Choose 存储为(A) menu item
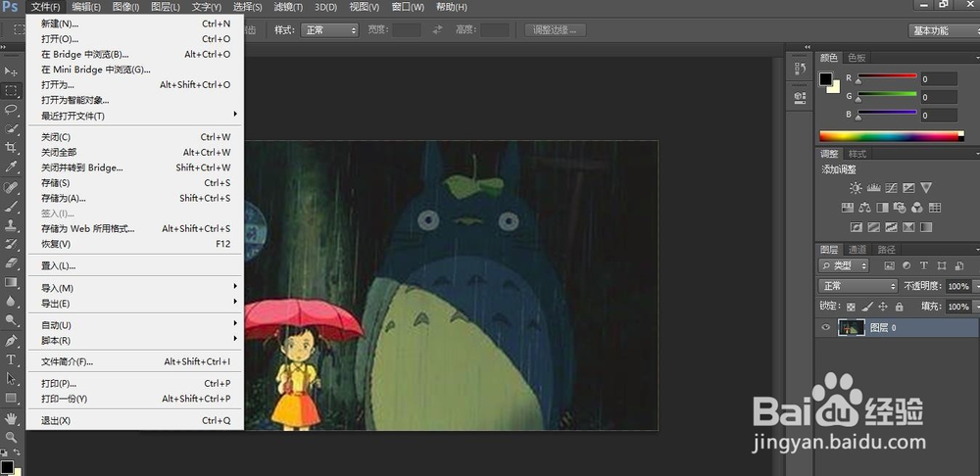This screenshot has width=980, height=476. pyautogui.click(x=135, y=198)
